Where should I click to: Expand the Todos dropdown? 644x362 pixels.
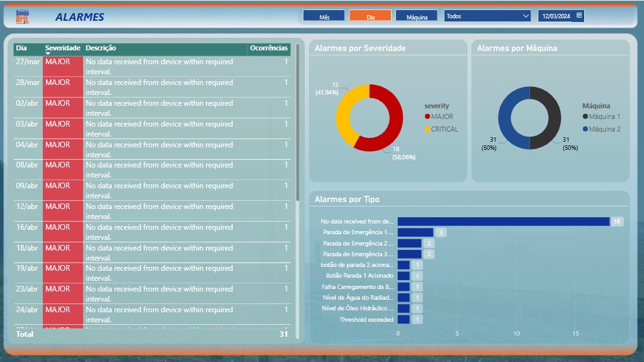487,16
